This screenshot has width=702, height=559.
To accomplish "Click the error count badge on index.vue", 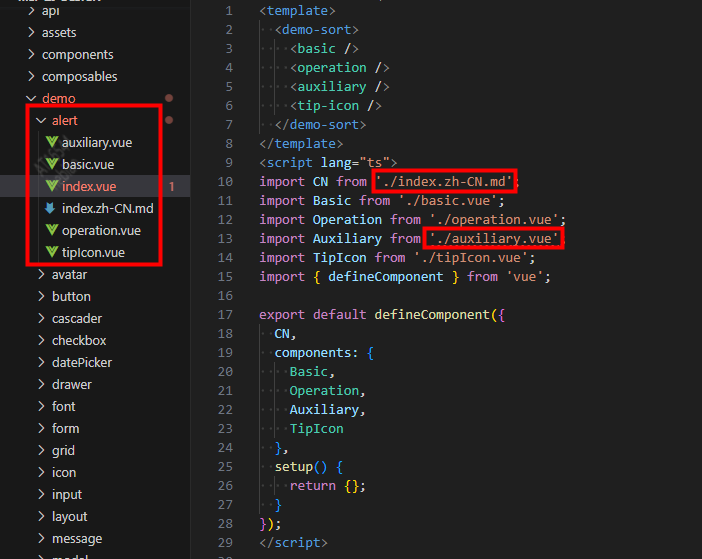I will (x=172, y=186).
